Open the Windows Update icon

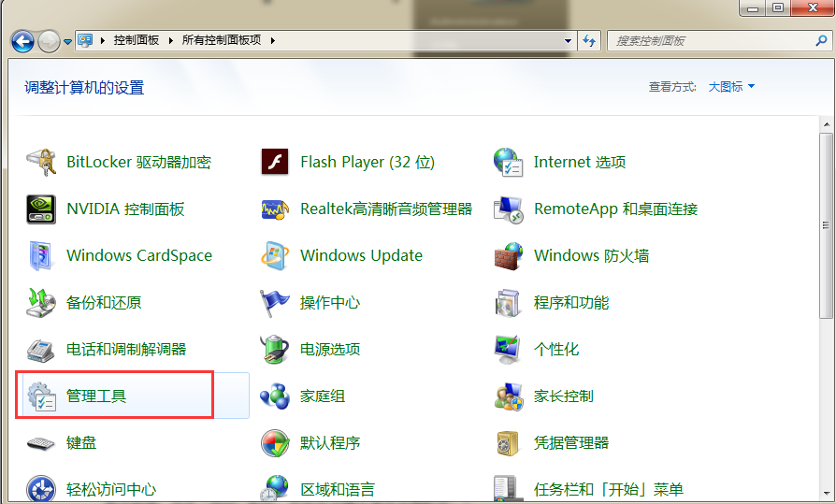[x=275, y=256]
